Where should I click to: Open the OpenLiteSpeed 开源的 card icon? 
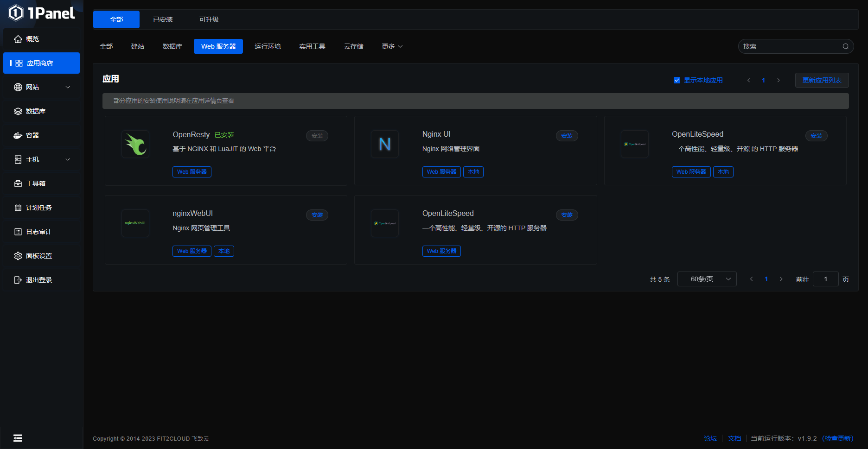tap(385, 223)
